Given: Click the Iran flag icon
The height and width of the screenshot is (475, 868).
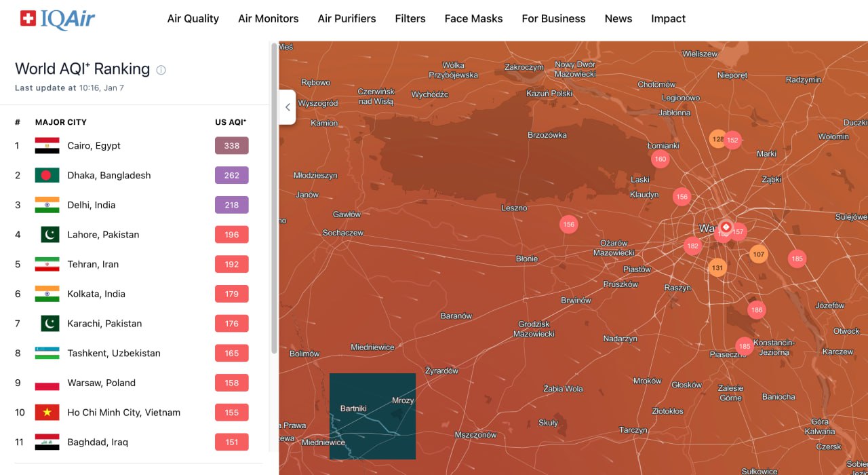Looking at the screenshot, I should pyautogui.click(x=47, y=264).
